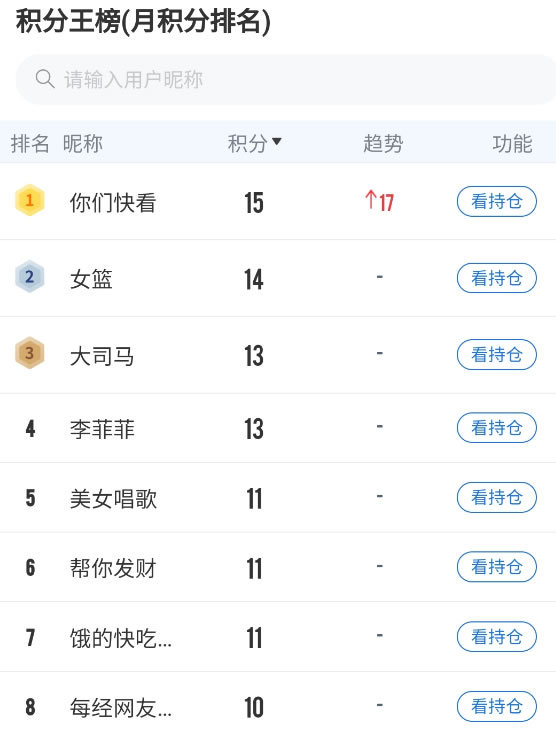This screenshot has width=556, height=740.
Task: Click the gold rank 1 medal
Action: (30, 200)
